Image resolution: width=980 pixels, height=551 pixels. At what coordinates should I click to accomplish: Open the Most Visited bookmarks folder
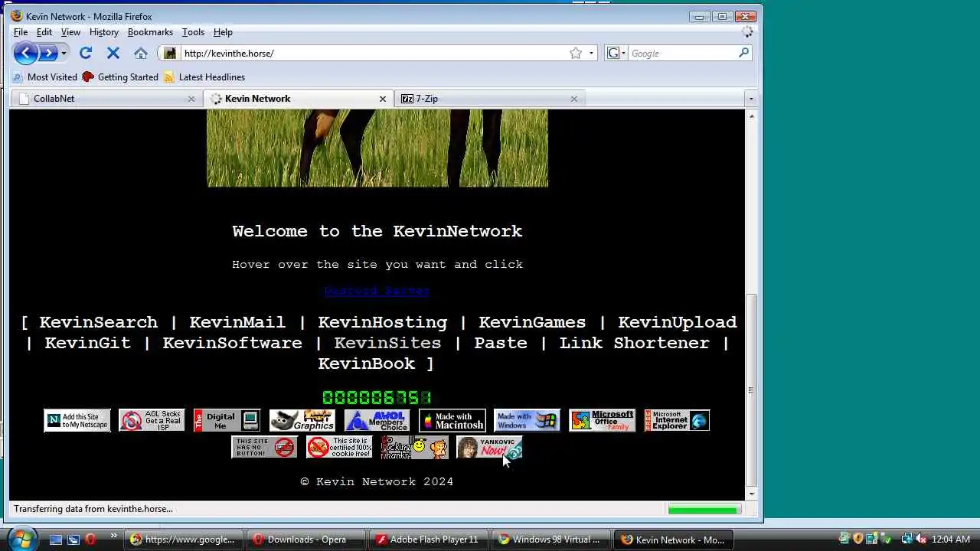tap(45, 77)
